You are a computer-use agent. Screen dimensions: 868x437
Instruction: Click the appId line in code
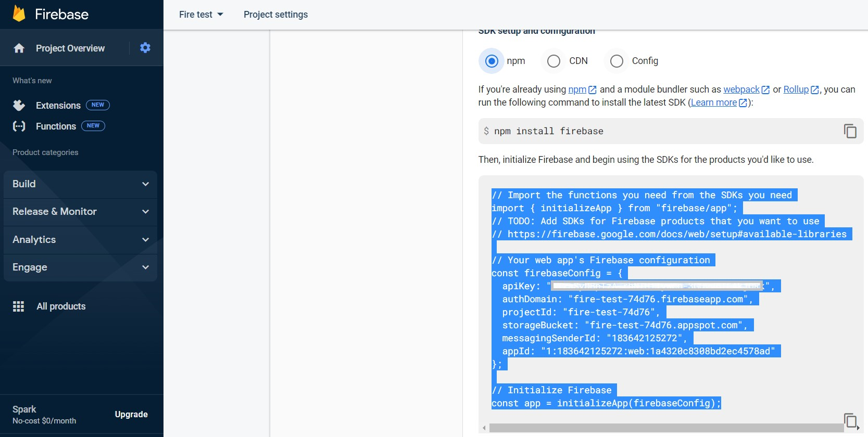click(x=638, y=351)
